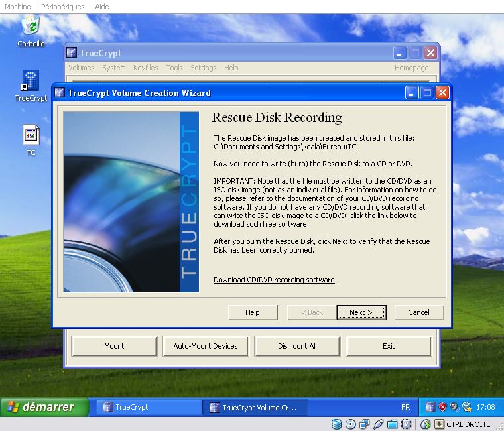This screenshot has height=431, width=504.
Task: Click Homepage in TrueCrypt menu bar
Action: [411, 68]
